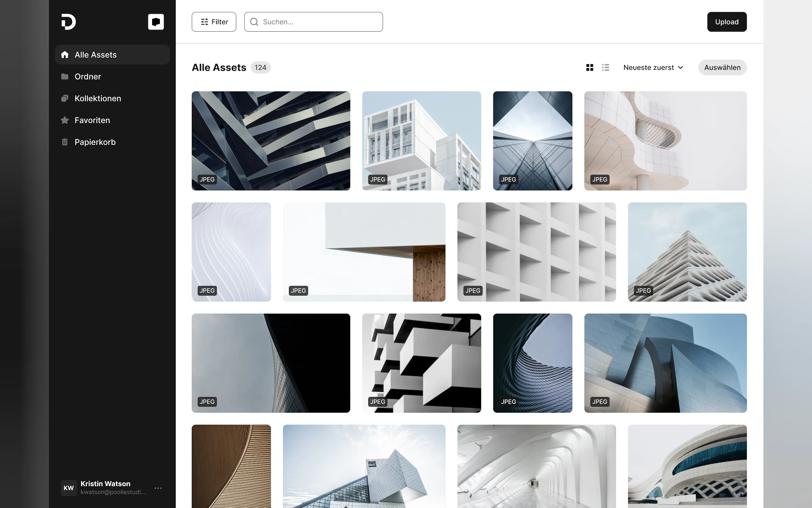Open the Papierkorb trash item

pos(95,142)
